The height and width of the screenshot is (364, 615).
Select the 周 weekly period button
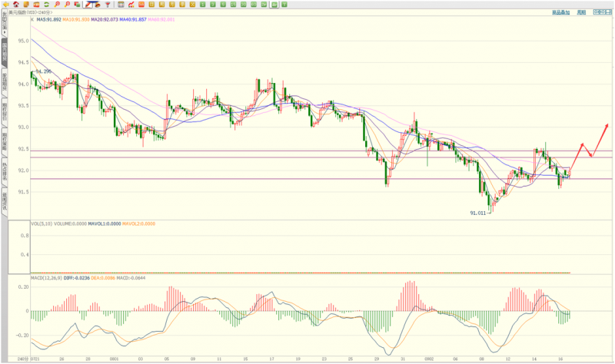[161, 5]
